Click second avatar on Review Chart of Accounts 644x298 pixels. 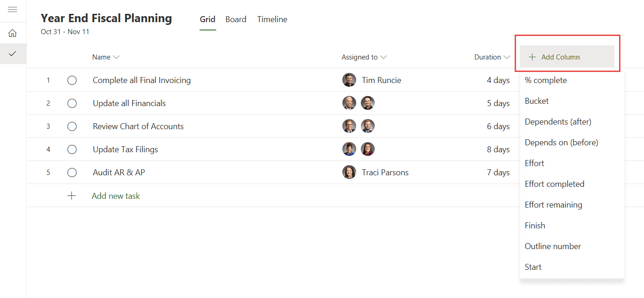pyautogui.click(x=368, y=126)
